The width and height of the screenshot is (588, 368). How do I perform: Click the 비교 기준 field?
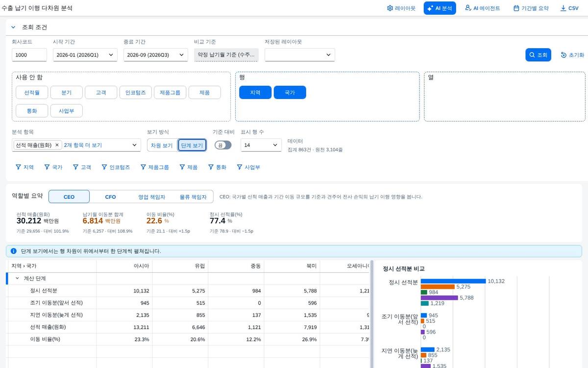(226, 55)
